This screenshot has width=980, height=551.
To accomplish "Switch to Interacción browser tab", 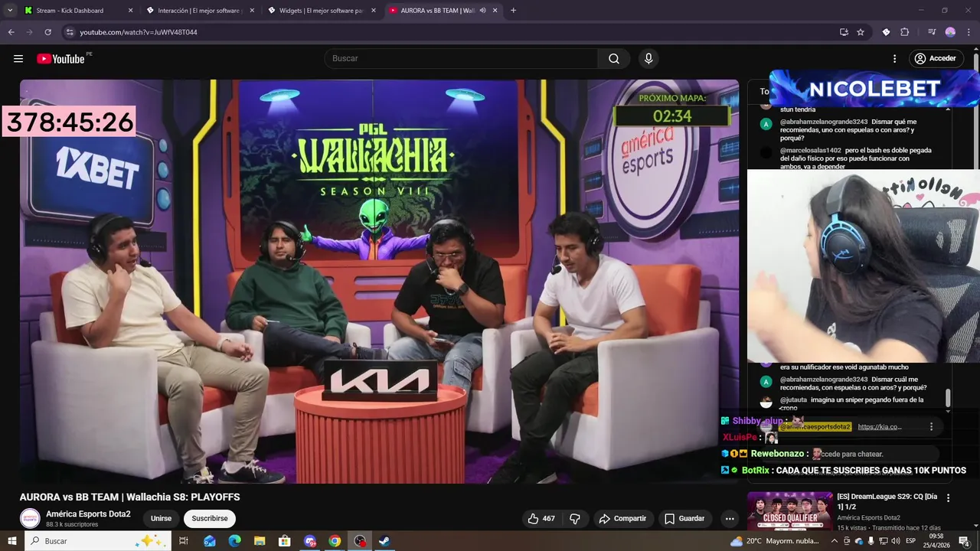I will pyautogui.click(x=199, y=11).
